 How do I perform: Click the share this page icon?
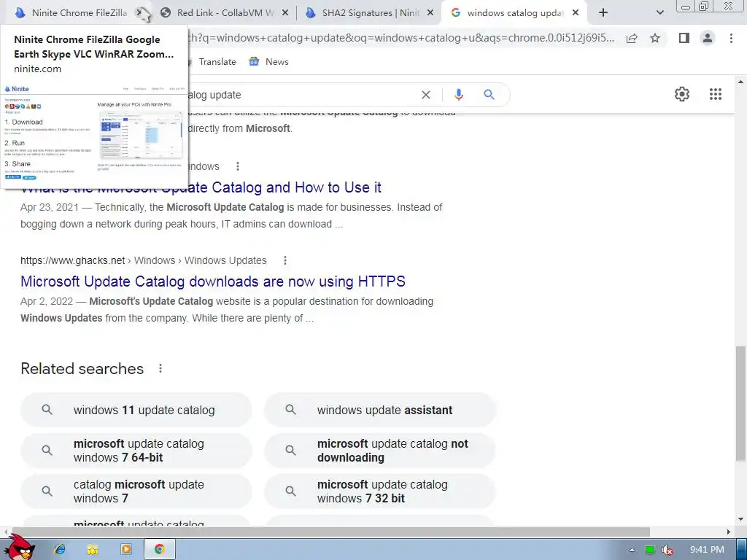pyautogui.click(x=632, y=38)
